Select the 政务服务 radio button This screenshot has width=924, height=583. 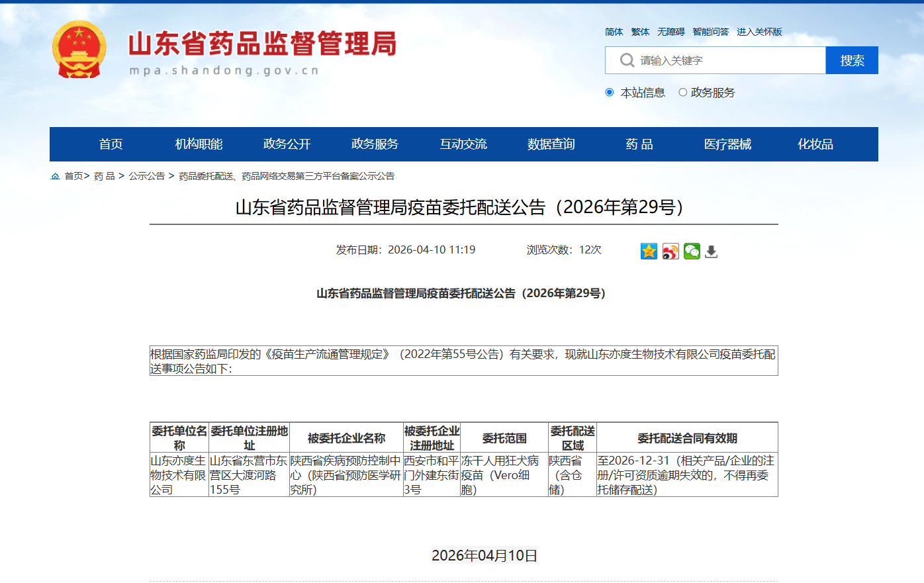(682, 93)
